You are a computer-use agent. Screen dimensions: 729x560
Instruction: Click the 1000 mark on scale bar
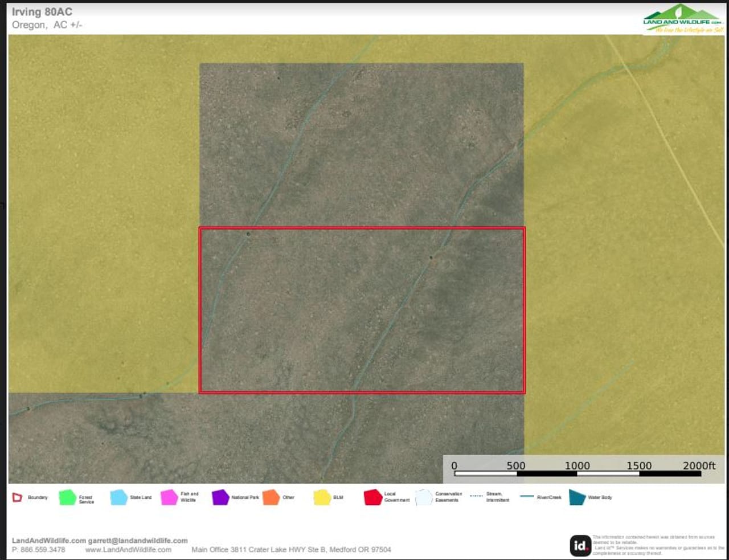tap(577, 465)
